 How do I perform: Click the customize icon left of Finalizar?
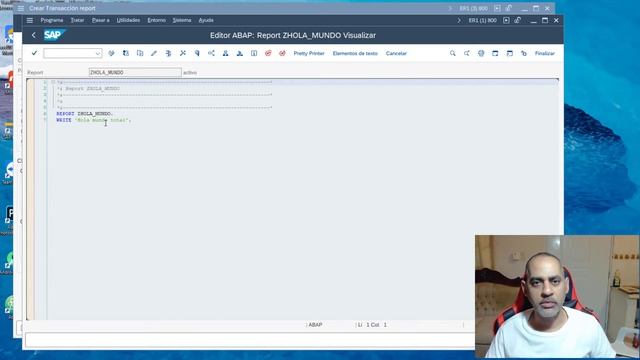524,53
